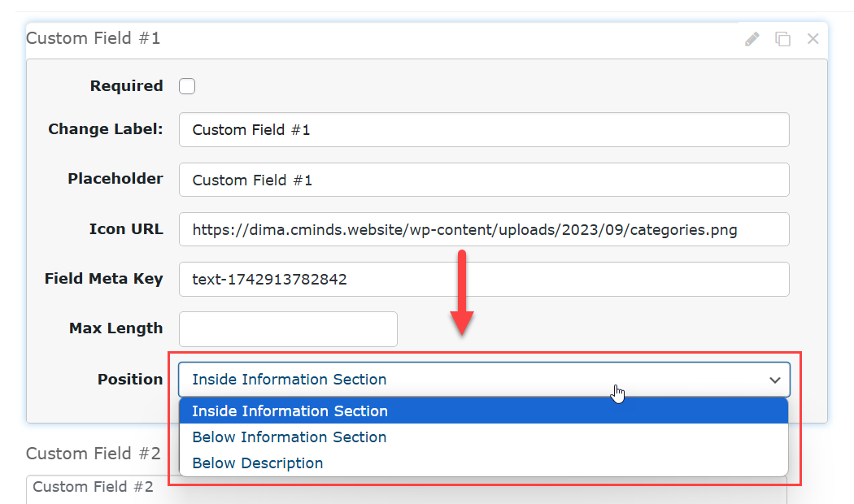Select the Position label
The width and height of the screenshot is (854, 504).
[x=130, y=380]
